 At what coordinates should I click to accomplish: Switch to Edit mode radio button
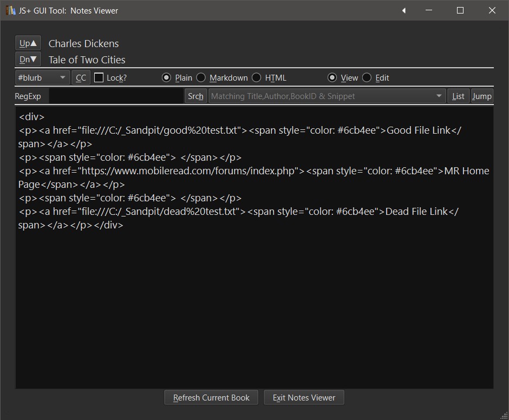click(367, 77)
